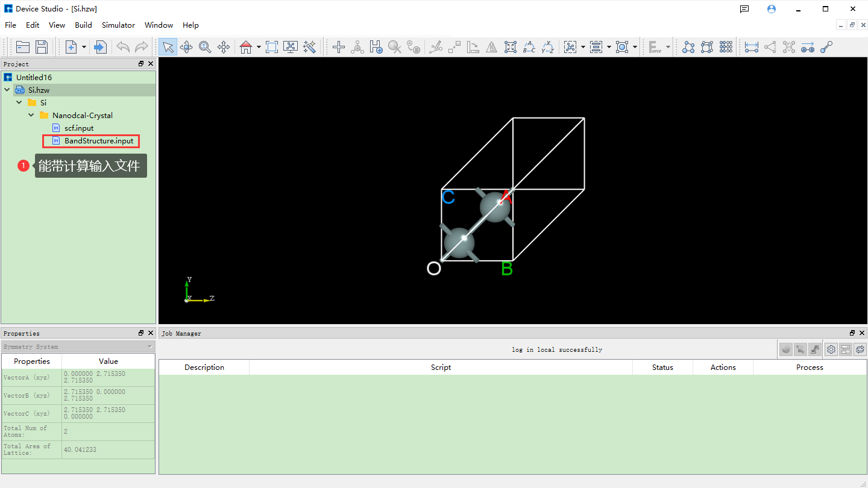Open the Simulator menu
868x488 pixels.
point(118,25)
